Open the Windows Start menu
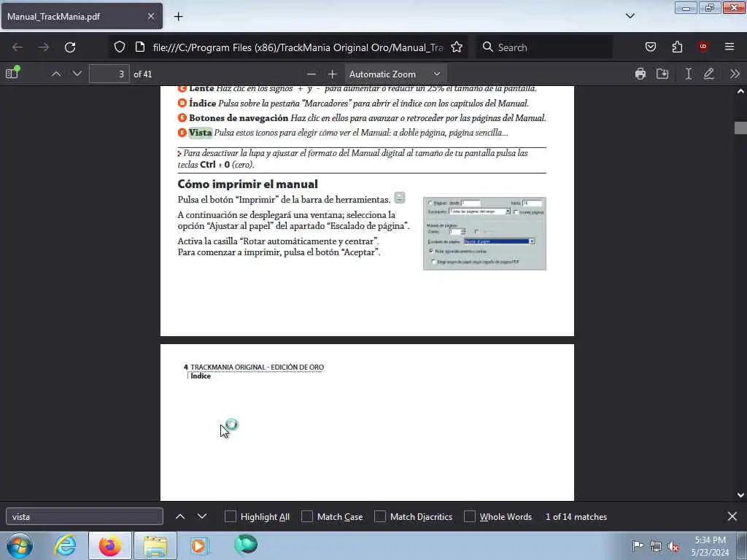 tap(19, 545)
